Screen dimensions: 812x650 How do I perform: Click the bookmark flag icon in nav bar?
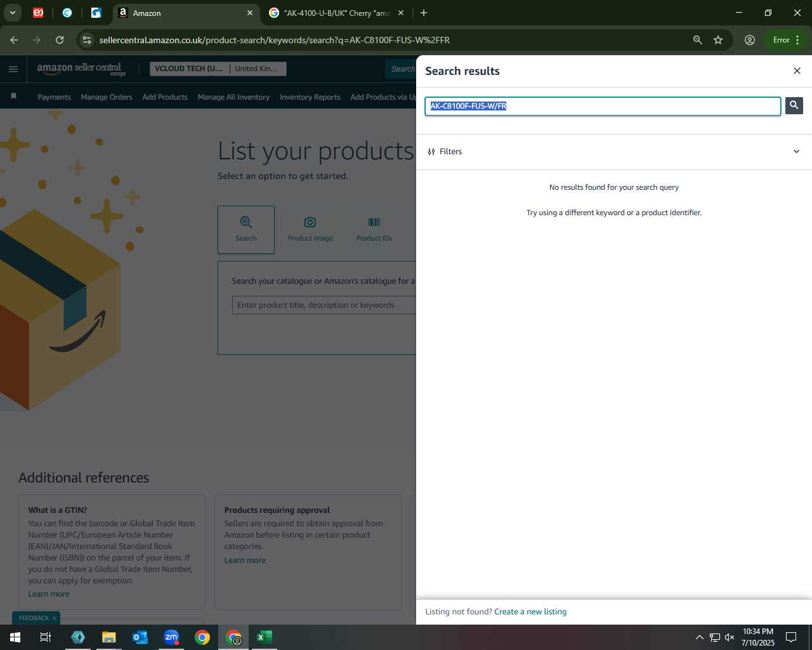point(13,96)
